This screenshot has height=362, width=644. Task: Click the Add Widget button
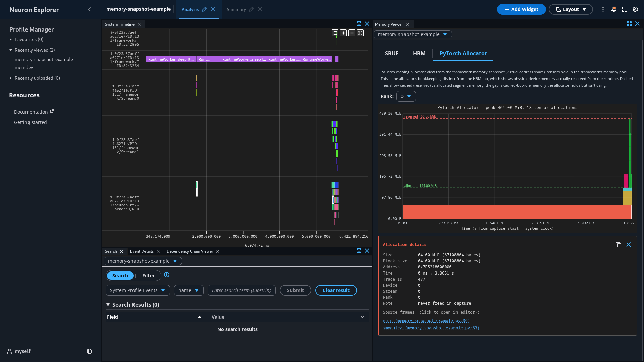pyautogui.click(x=521, y=9)
